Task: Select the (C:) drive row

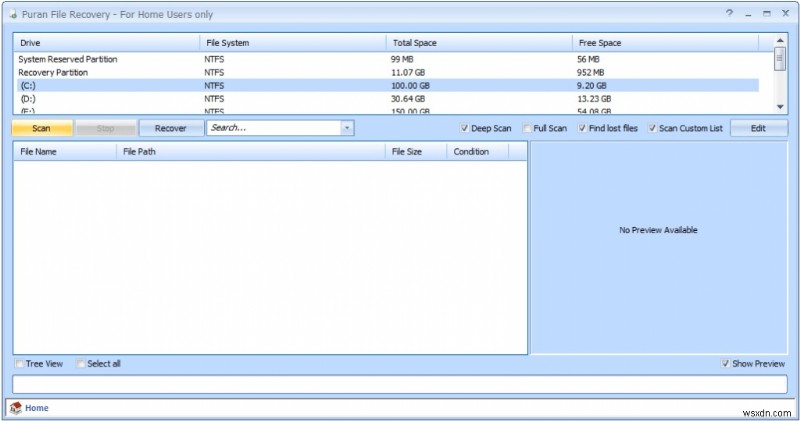Action: (387, 86)
